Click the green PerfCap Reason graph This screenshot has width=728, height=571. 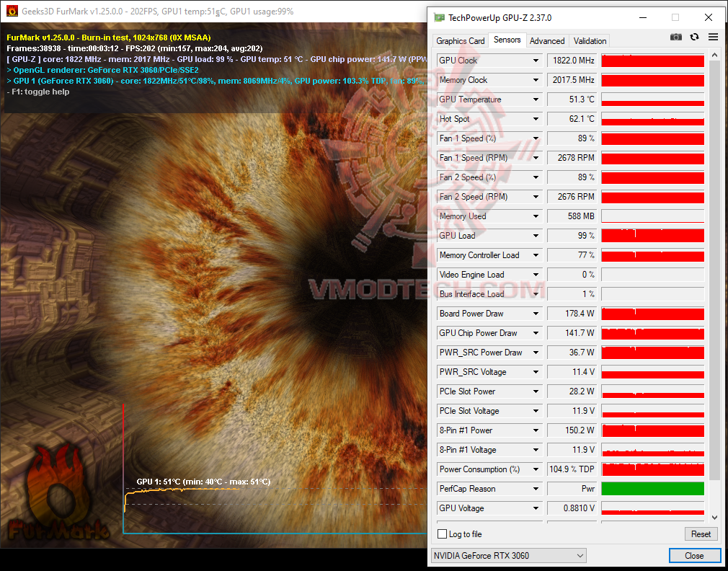pos(653,489)
